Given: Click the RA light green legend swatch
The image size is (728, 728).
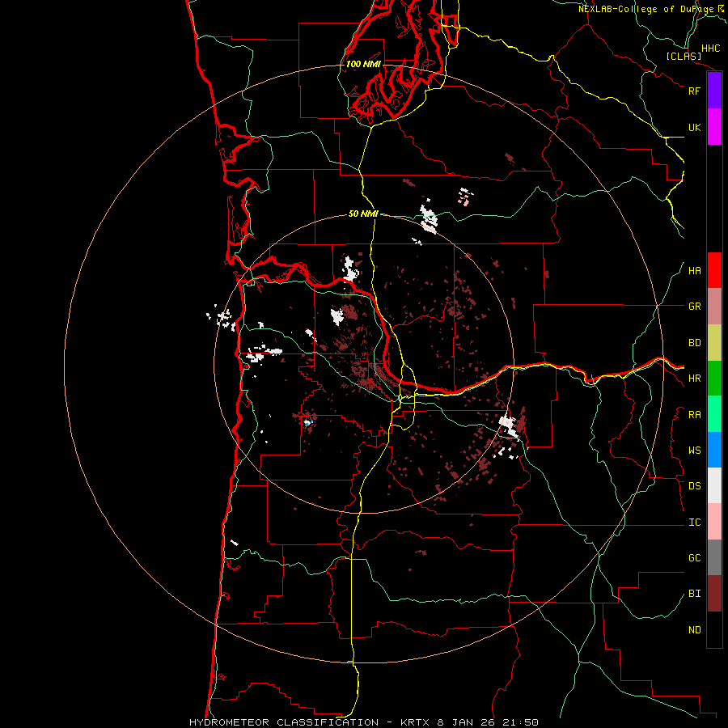Looking at the screenshot, I should click(714, 414).
